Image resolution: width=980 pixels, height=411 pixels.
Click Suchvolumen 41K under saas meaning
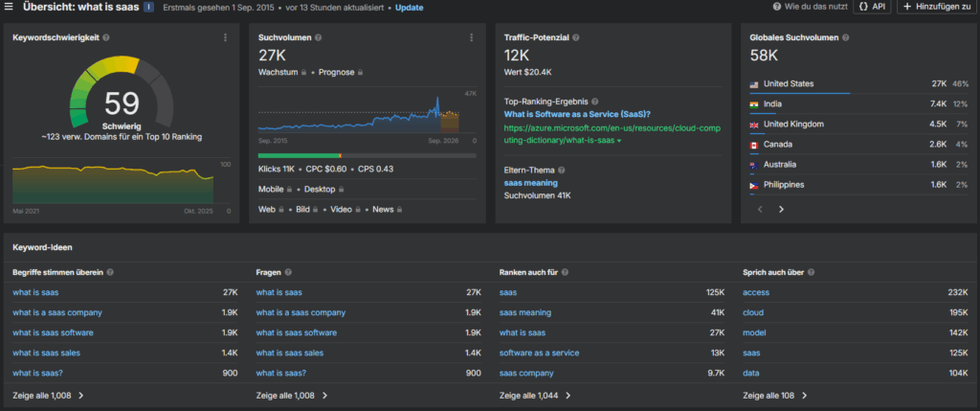pos(538,195)
